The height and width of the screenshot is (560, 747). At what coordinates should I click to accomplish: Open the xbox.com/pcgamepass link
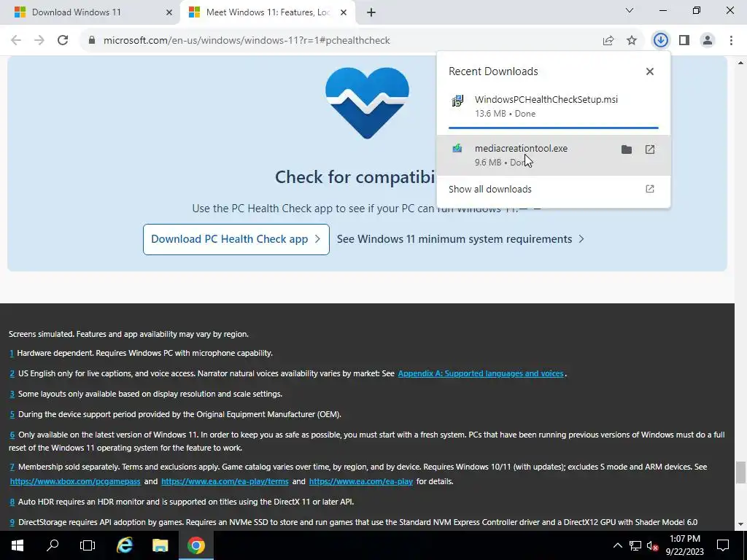75,481
